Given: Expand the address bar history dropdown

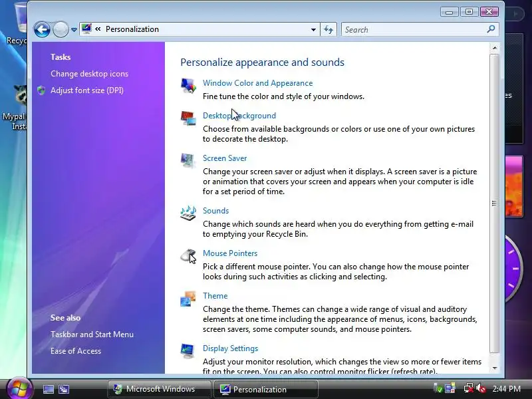Looking at the screenshot, I should pos(313,29).
